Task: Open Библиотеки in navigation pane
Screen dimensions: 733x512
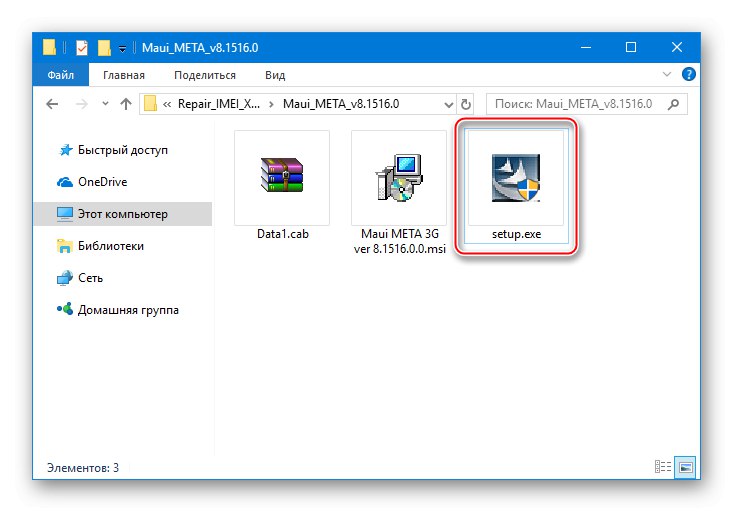Action: 101,246
